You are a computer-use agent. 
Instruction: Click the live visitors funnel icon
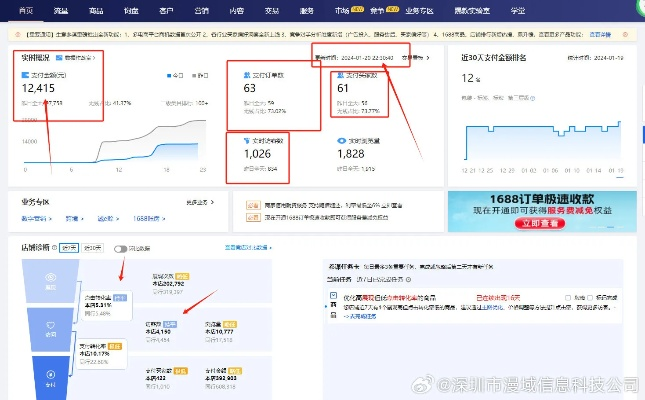(x=247, y=141)
